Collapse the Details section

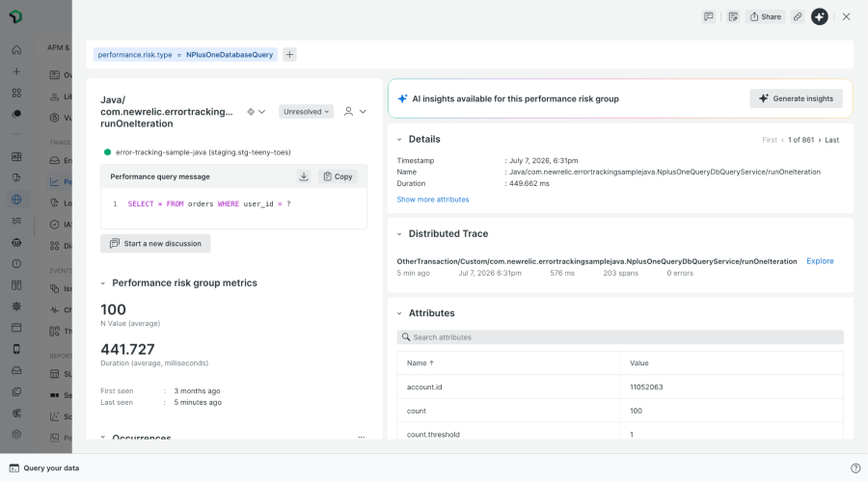[x=399, y=140]
